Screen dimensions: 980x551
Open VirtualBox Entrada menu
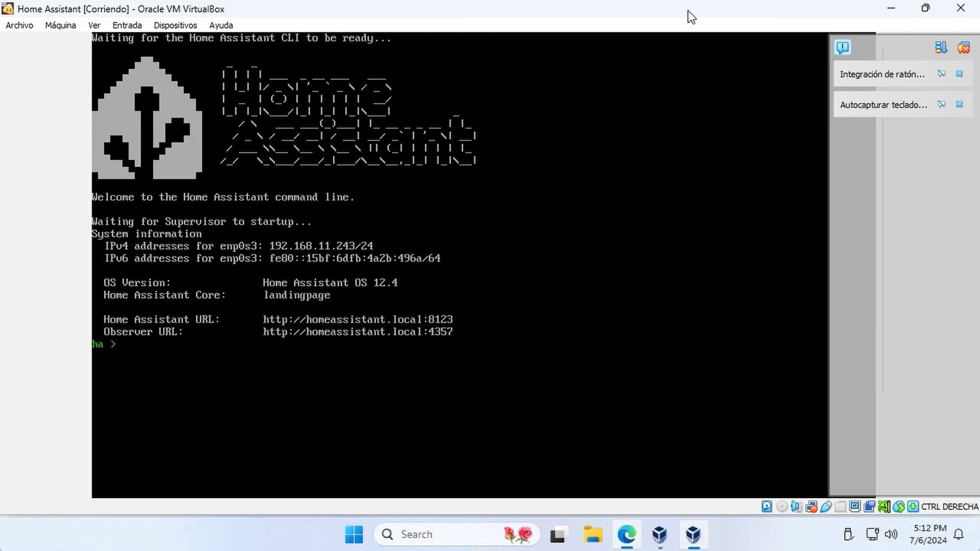(127, 25)
